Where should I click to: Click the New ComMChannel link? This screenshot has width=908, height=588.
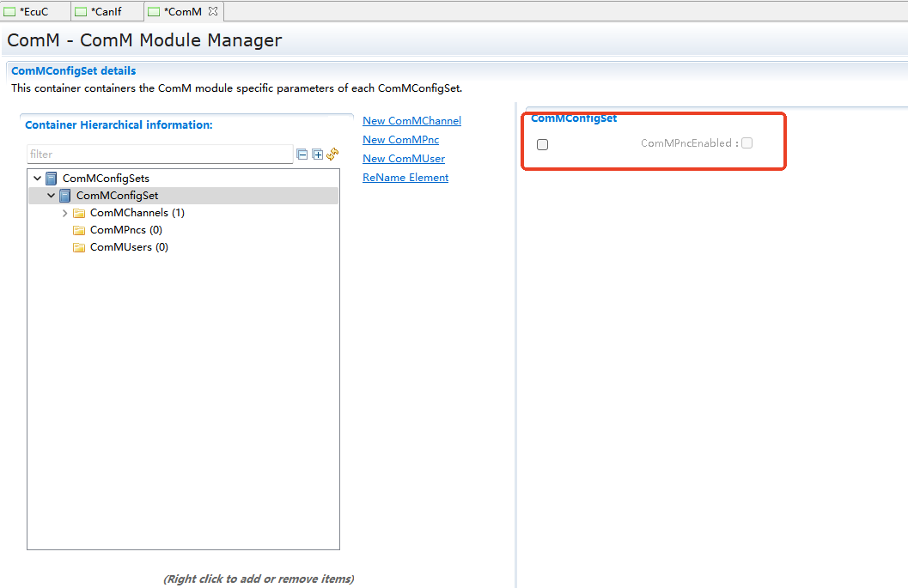point(411,121)
